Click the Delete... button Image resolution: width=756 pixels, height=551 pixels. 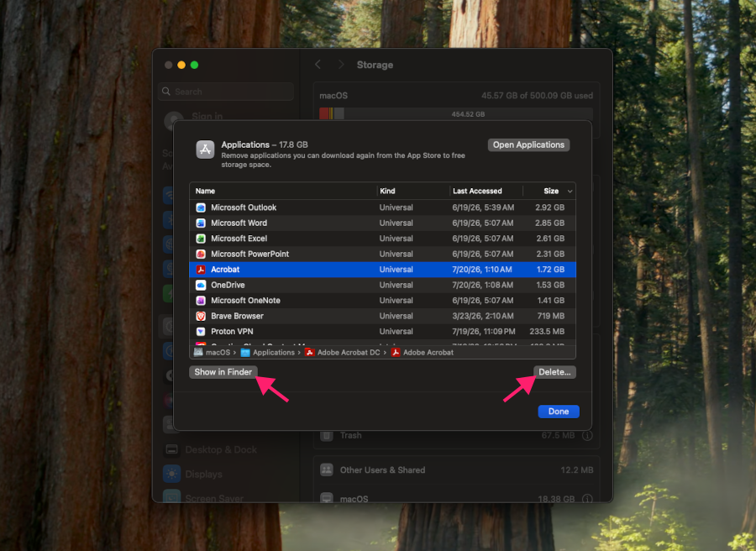(x=554, y=371)
